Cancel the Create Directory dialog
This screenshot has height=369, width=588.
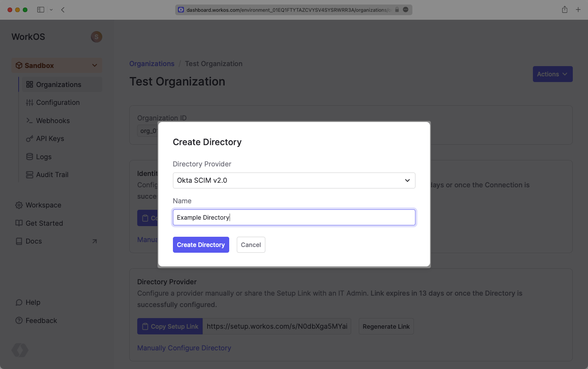coord(251,245)
